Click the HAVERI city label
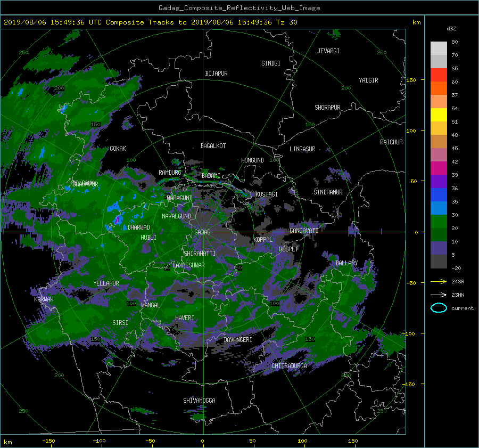Viewport: 479px width, 448px height. coord(185,318)
